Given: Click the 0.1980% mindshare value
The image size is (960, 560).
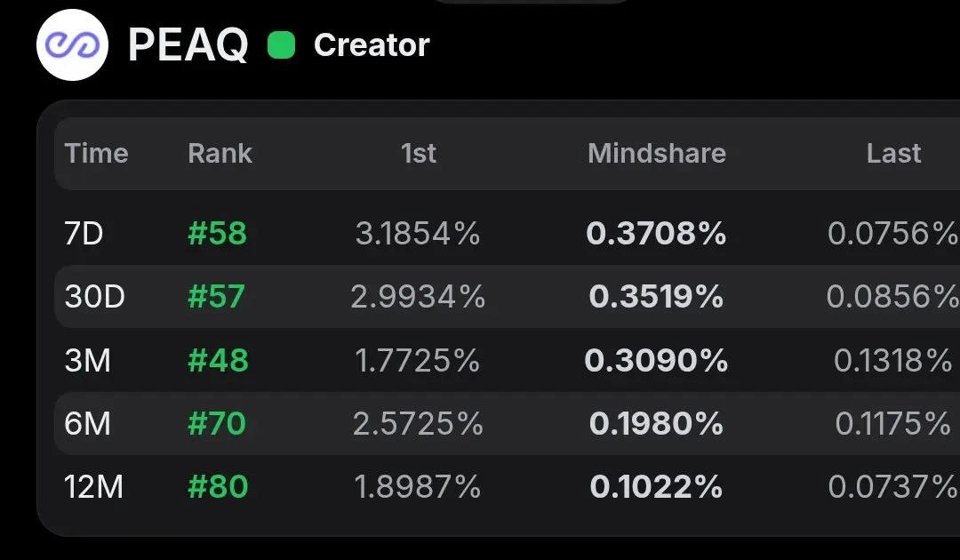Looking at the screenshot, I should click(656, 423).
